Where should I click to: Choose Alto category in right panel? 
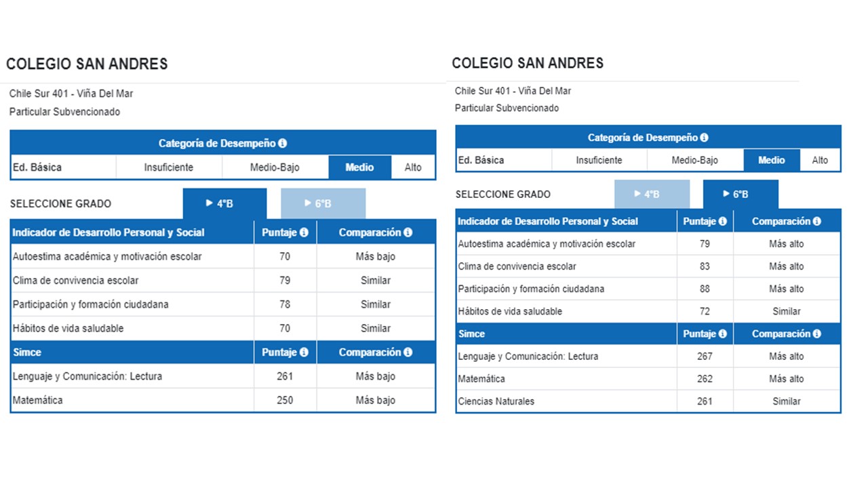point(820,161)
